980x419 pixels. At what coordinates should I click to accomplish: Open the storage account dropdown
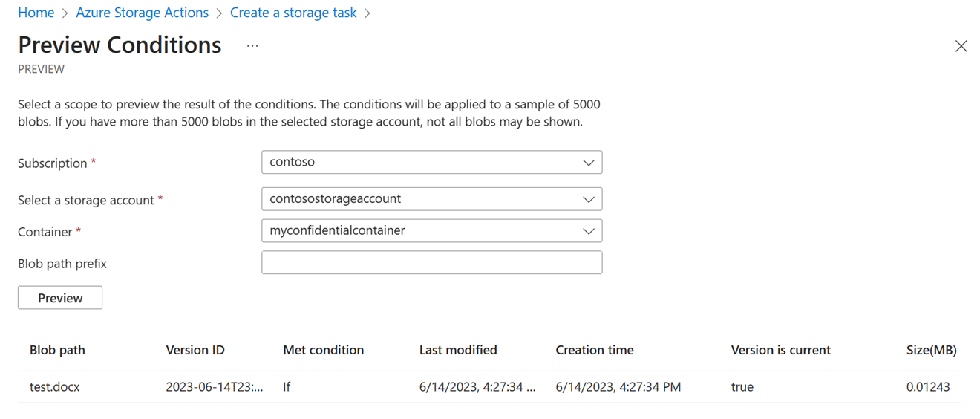pos(431,199)
